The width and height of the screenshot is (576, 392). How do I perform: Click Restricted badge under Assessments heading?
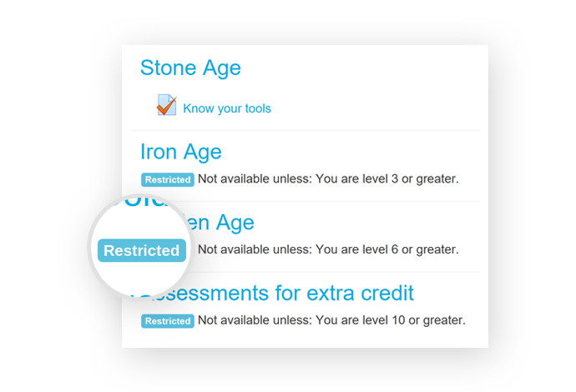(168, 321)
